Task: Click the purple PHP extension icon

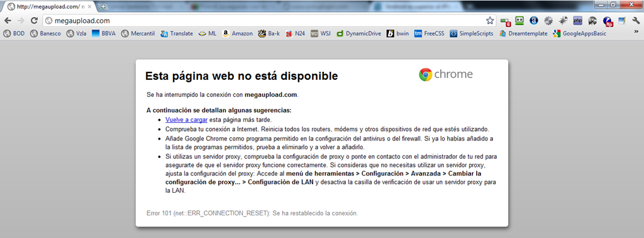Action: click(x=578, y=21)
